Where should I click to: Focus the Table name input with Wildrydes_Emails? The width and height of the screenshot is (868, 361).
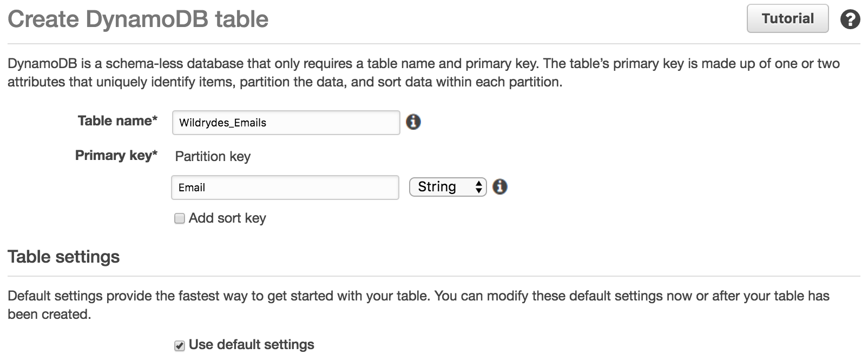tap(286, 123)
